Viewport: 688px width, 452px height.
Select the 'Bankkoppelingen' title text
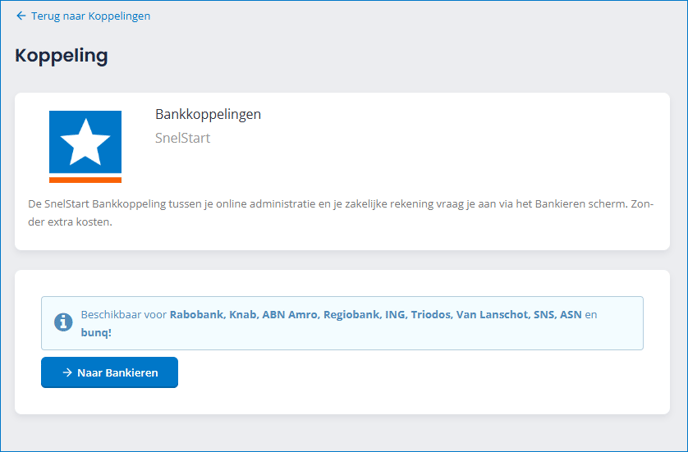point(208,114)
